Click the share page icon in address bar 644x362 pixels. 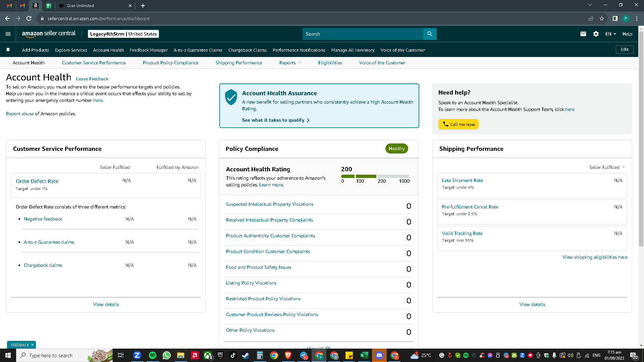pos(591,18)
